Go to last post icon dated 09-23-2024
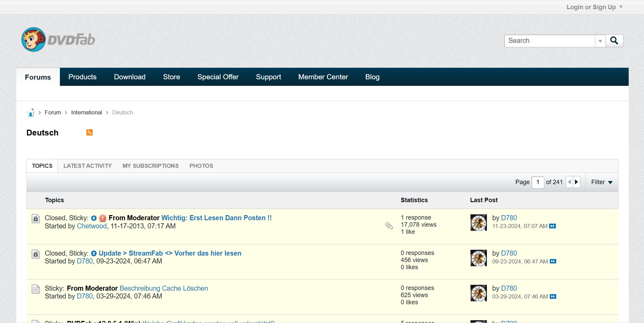The width and height of the screenshot is (644, 323). tap(553, 261)
